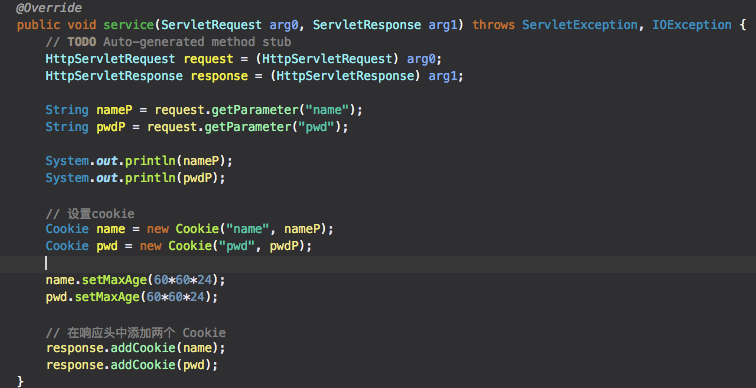Image resolution: width=756 pixels, height=388 pixels.
Task: Click the empty highlighted cursor line
Action: coord(378,263)
